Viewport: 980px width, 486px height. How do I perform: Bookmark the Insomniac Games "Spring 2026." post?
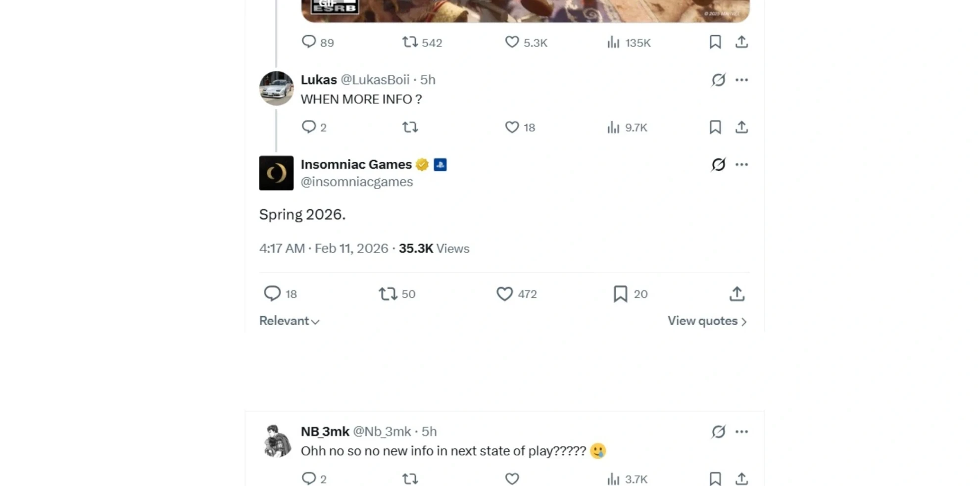620,294
